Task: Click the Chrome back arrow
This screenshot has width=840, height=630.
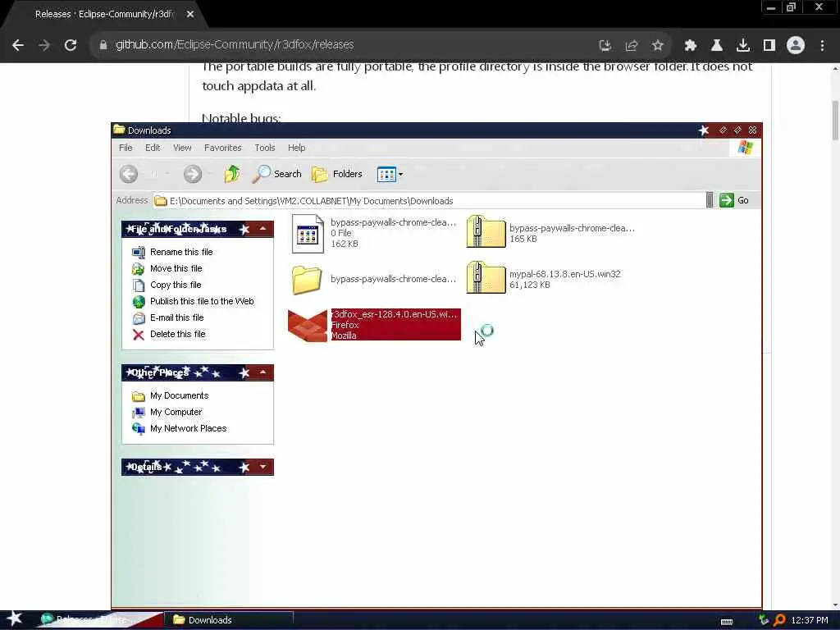Action: (18, 45)
